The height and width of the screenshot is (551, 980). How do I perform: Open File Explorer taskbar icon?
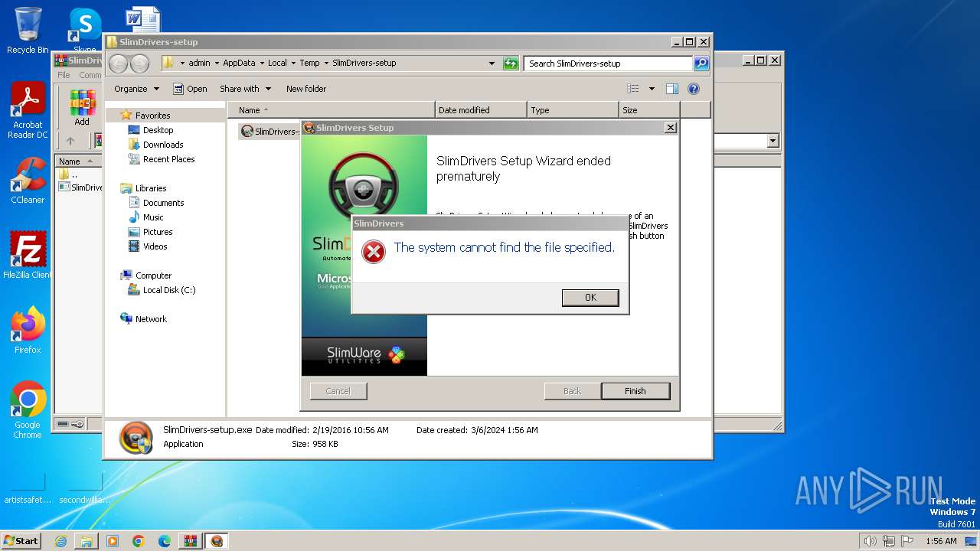tap(87, 541)
